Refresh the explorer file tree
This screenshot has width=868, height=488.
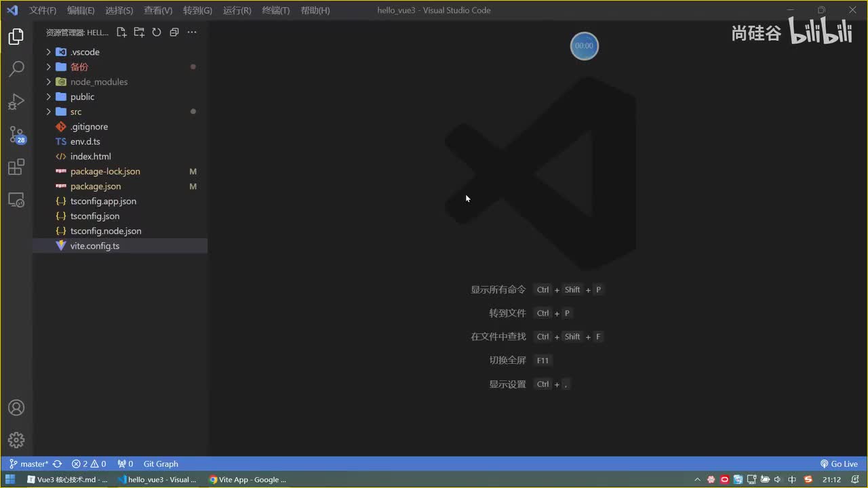157,32
